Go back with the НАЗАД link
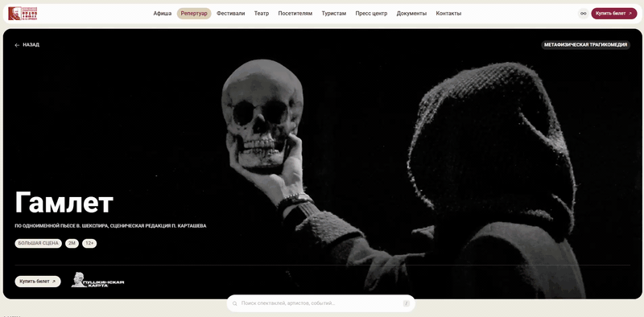The image size is (644, 317). 27,45
